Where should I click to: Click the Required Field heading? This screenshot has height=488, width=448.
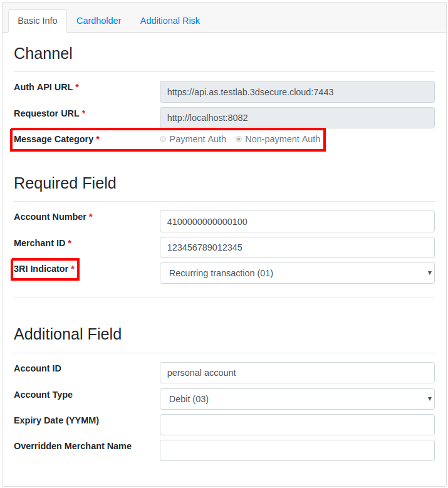click(65, 184)
